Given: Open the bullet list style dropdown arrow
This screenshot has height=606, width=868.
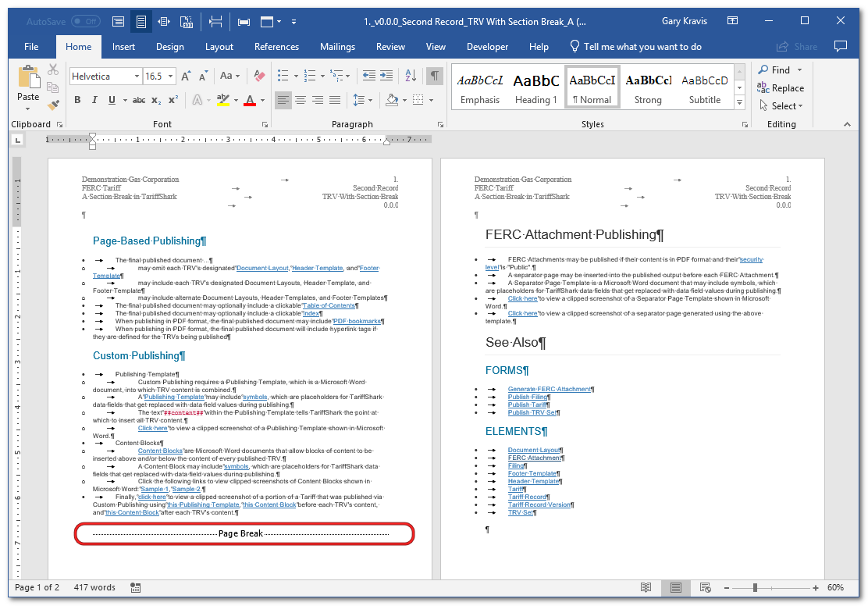Looking at the screenshot, I should click(296, 76).
